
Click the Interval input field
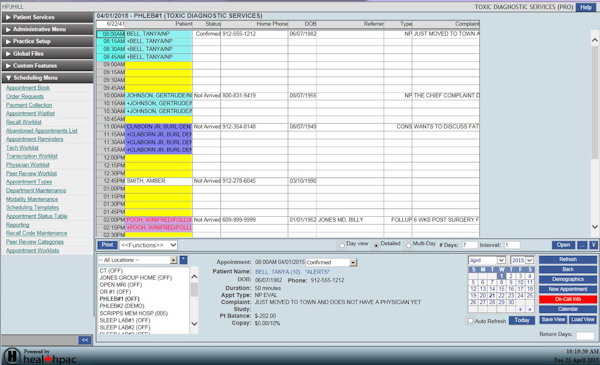[x=512, y=245]
